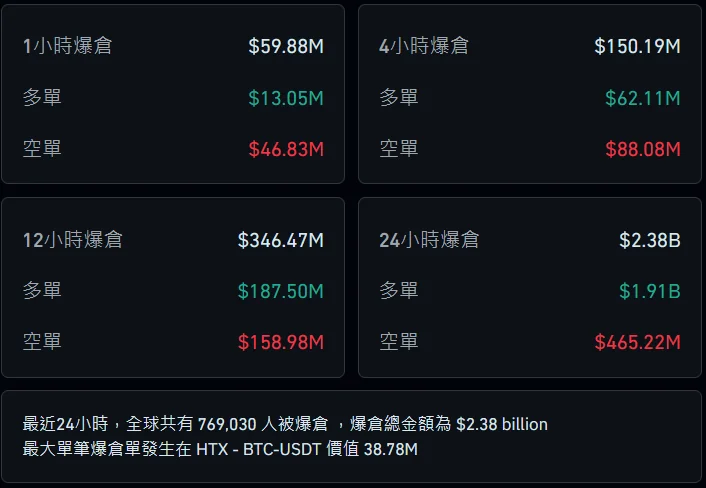
Task: Click the $2.38 billion summary amount
Action: tap(502, 424)
